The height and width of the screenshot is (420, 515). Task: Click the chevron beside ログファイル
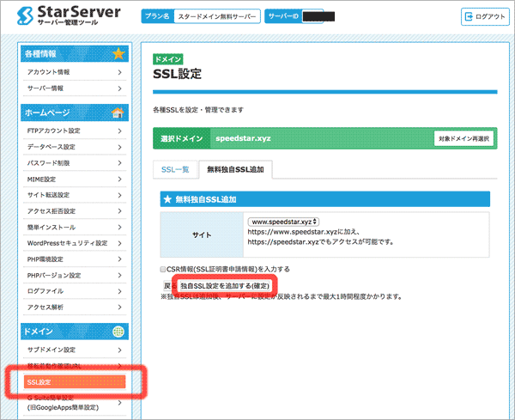(120, 291)
